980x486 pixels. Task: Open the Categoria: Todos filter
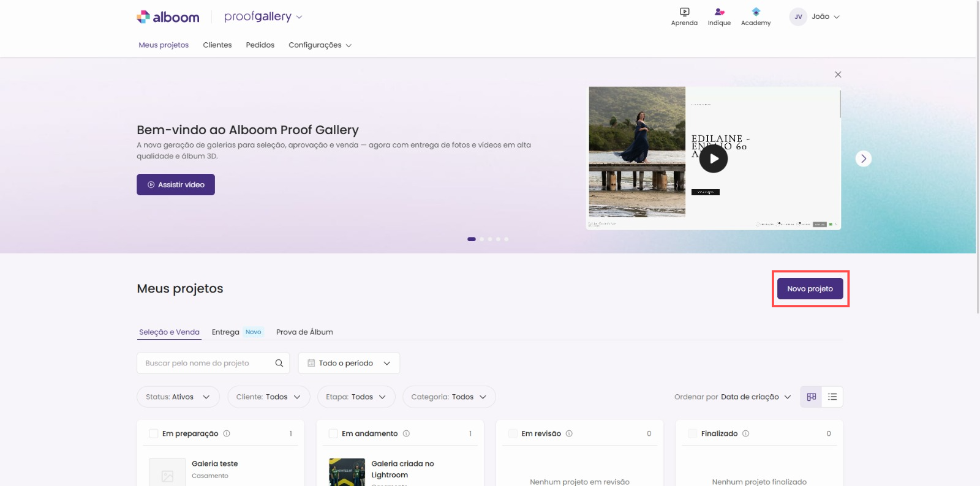pos(449,397)
